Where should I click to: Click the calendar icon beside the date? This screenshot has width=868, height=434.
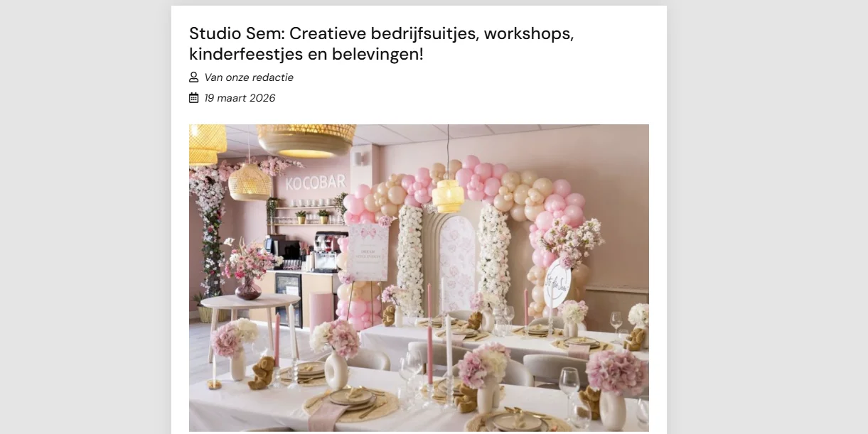coord(193,97)
